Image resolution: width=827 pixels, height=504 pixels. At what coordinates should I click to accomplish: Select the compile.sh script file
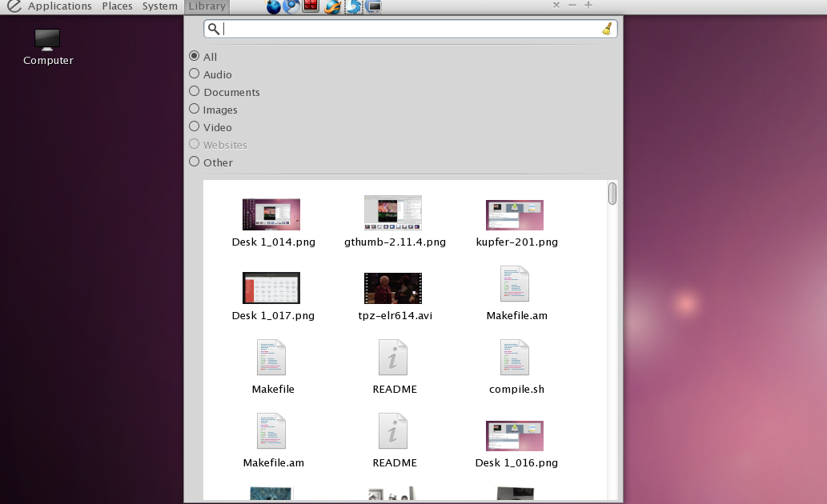514,357
